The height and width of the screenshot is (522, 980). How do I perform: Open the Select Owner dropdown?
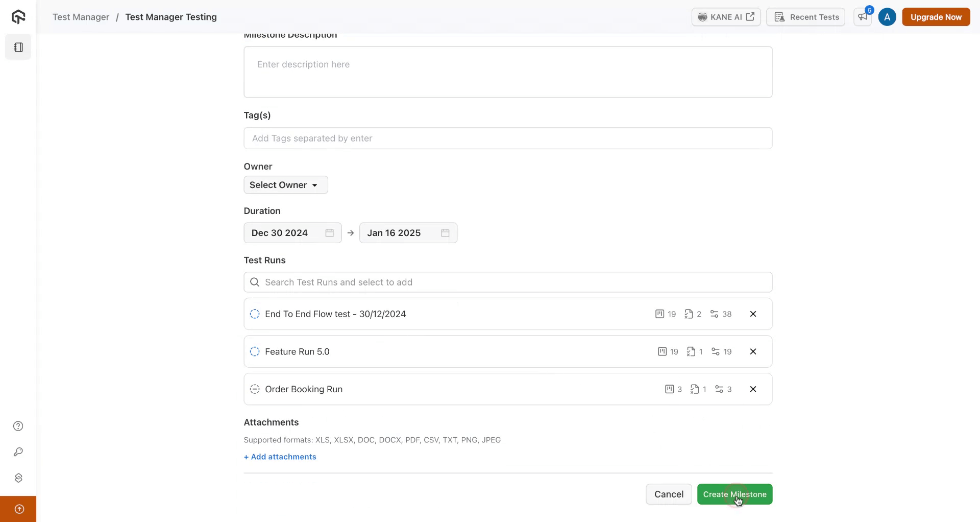tap(285, 185)
